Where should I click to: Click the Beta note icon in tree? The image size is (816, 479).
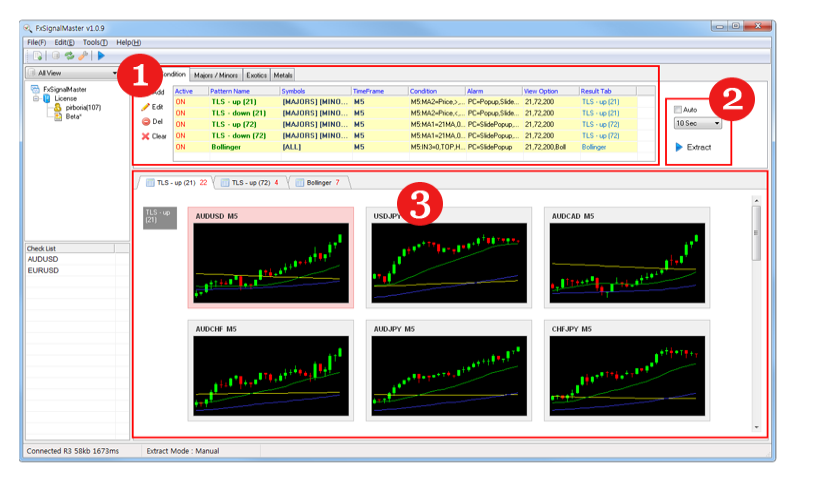[x=58, y=117]
